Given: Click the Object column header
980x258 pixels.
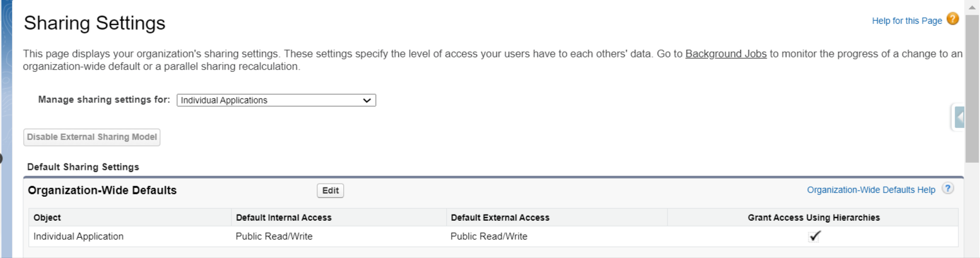Looking at the screenshot, I should coord(47,218).
